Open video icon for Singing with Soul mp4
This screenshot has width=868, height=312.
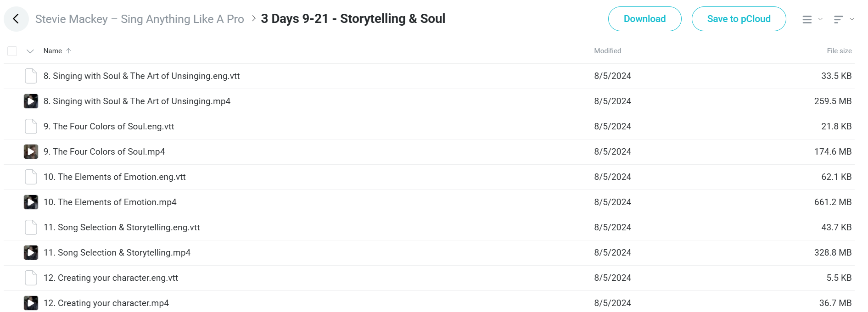(x=31, y=101)
